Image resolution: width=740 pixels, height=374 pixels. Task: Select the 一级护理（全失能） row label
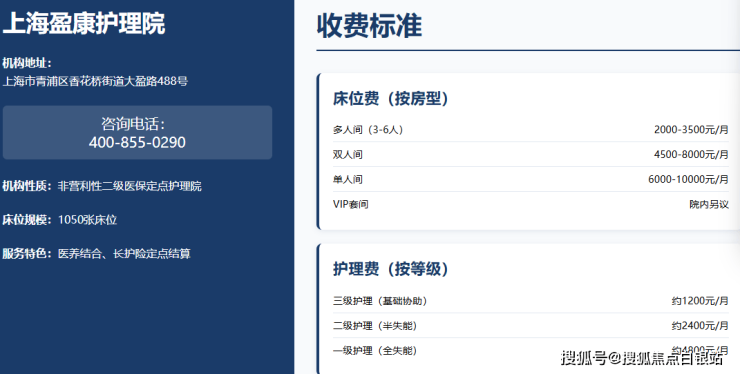click(x=375, y=351)
